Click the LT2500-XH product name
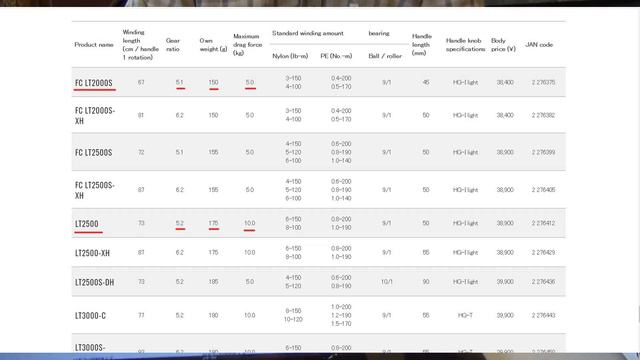This screenshot has width=640, height=360. 92,253
